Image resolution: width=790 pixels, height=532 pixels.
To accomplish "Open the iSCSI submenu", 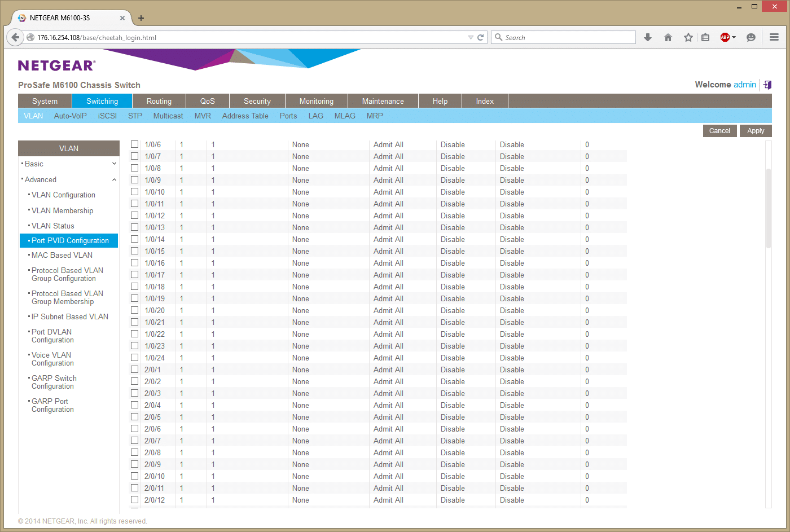I will (x=107, y=116).
